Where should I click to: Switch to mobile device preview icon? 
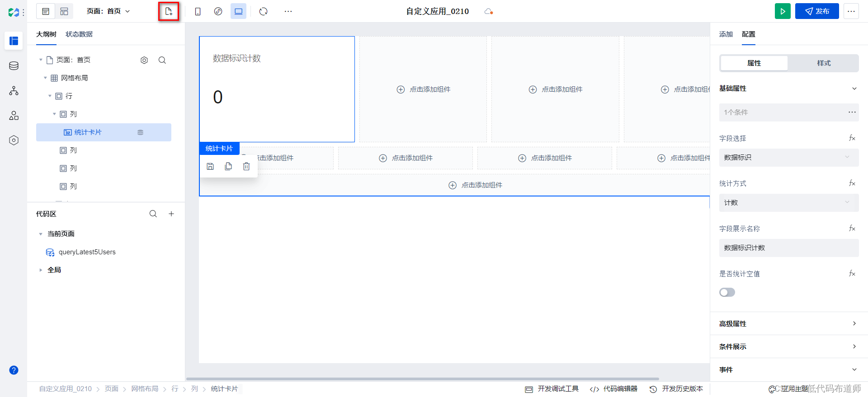click(198, 11)
